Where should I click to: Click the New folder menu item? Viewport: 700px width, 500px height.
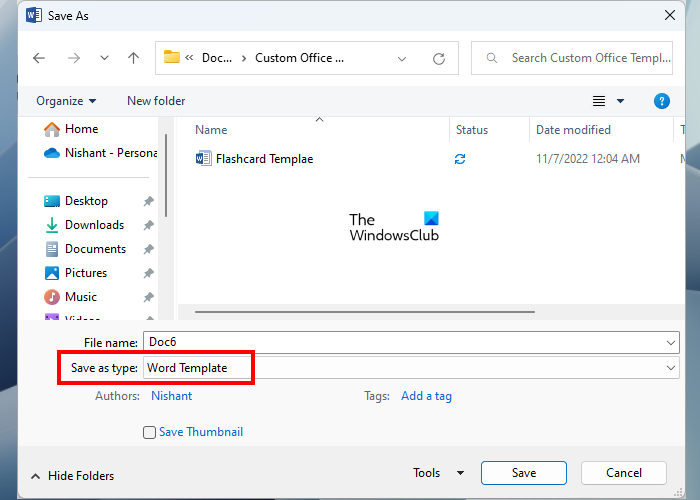point(156,101)
